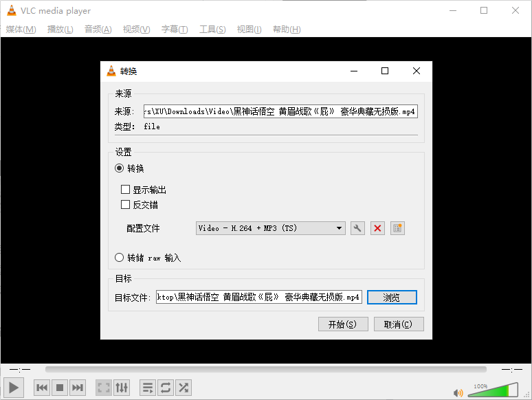Viewport: 532px width, 400px height.
Task: Select the 转换 radio button
Action: pos(120,168)
